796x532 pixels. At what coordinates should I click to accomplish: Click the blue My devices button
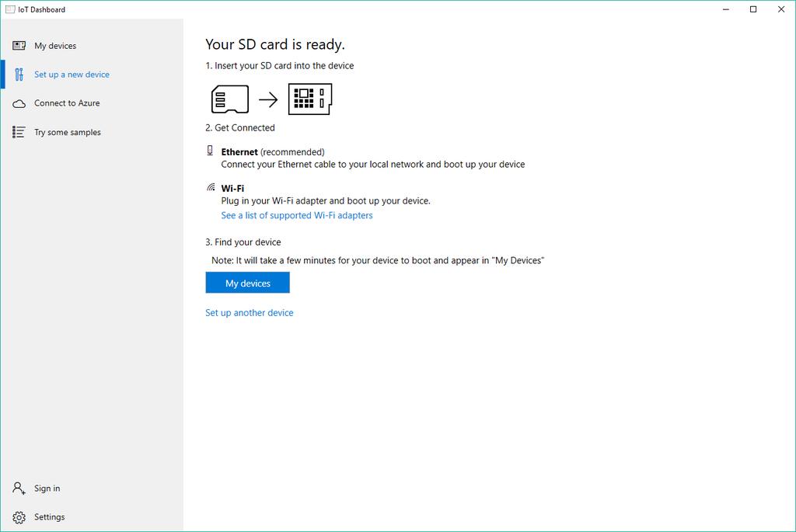248,283
